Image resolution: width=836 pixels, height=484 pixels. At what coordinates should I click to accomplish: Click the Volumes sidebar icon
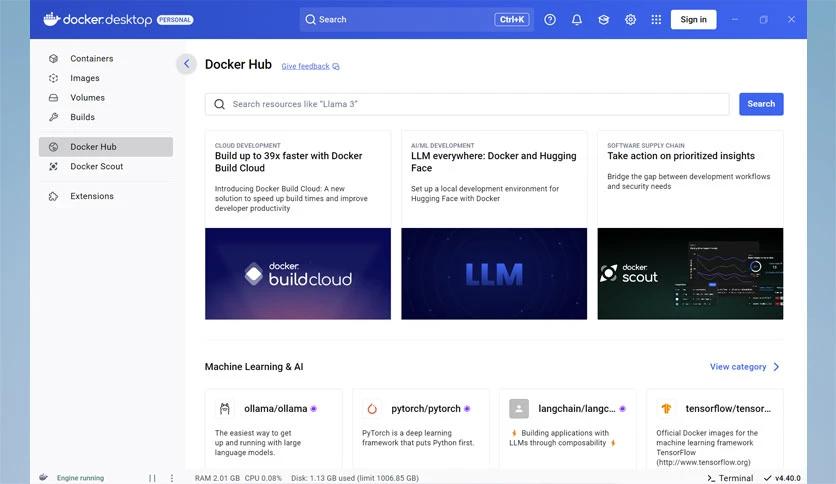53,98
